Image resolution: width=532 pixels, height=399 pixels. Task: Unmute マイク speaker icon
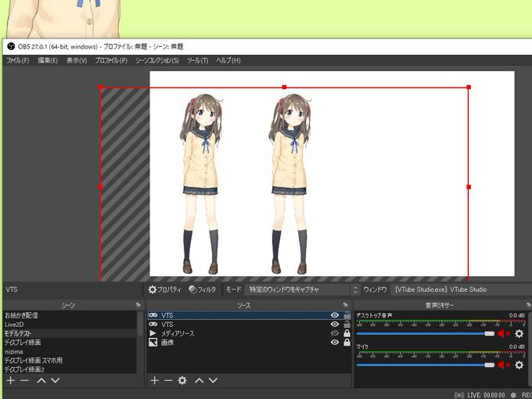tap(504, 365)
